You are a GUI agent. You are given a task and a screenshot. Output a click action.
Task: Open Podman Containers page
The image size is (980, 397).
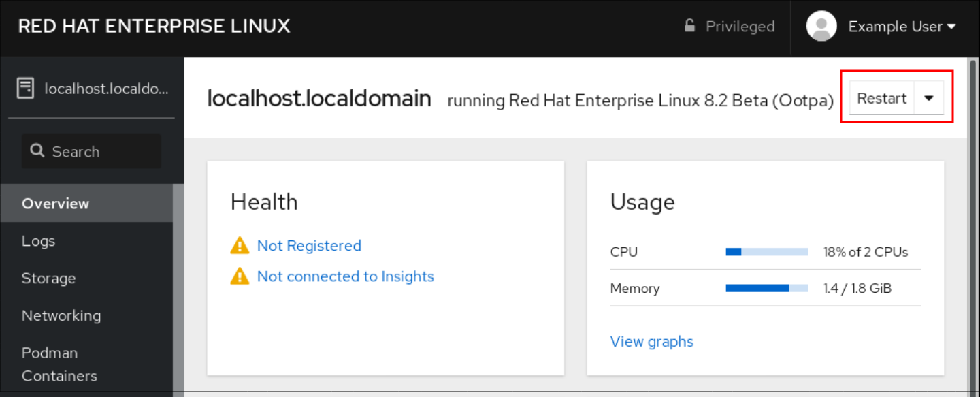point(59,364)
